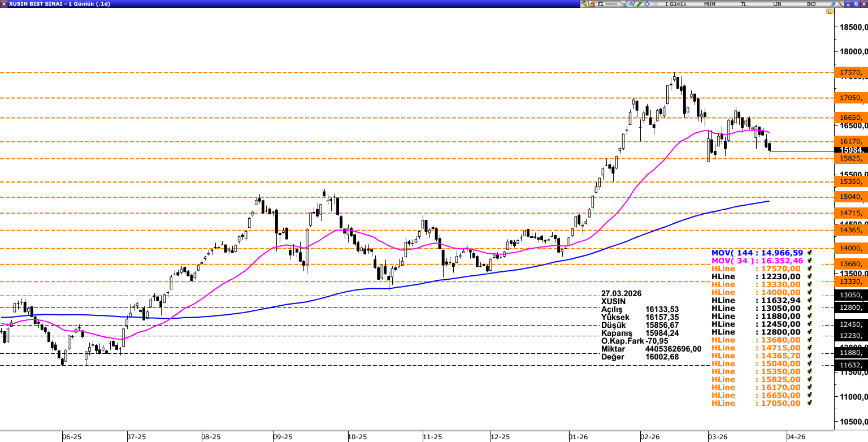The width and height of the screenshot is (868, 442).
Task: Toggle checkmark for MOV(144) moving average
Action: click(810, 253)
